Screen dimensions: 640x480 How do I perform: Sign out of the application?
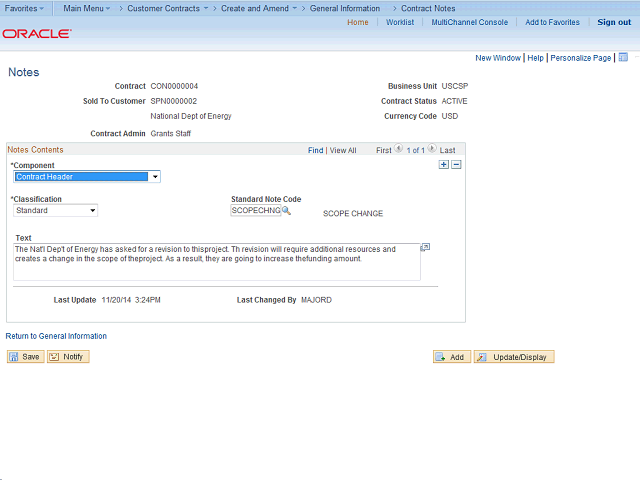(614, 22)
